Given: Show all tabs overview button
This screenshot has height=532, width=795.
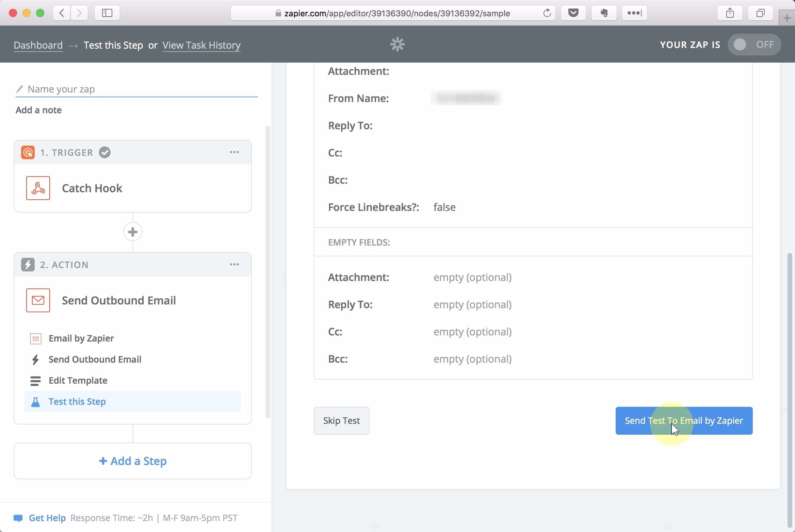Looking at the screenshot, I should [760, 13].
